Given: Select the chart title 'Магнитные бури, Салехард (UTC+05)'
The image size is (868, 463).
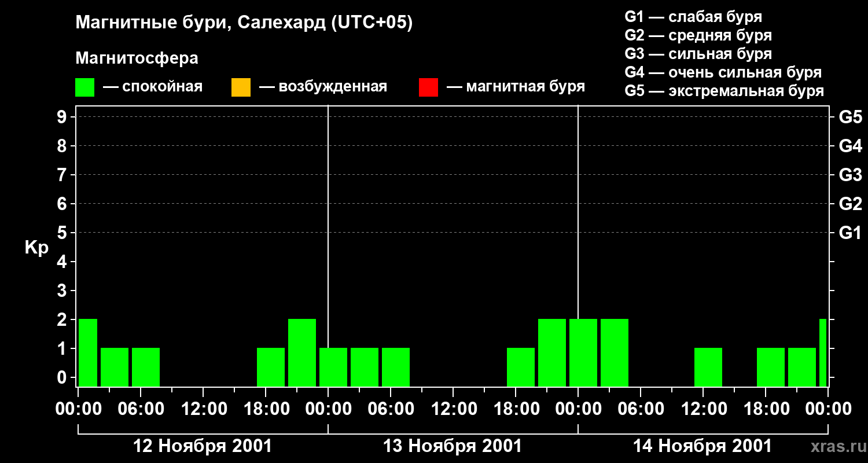Looking at the screenshot, I should (244, 23).
